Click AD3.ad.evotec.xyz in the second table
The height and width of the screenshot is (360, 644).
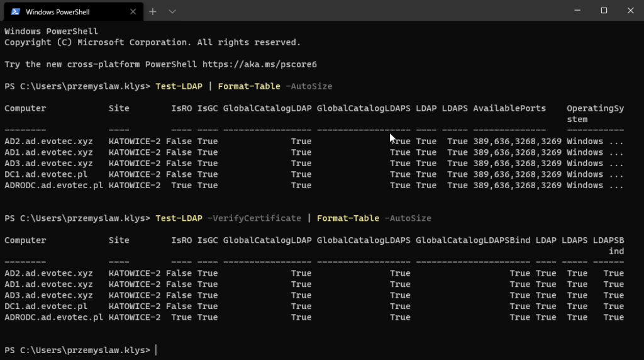click(48, 295)
